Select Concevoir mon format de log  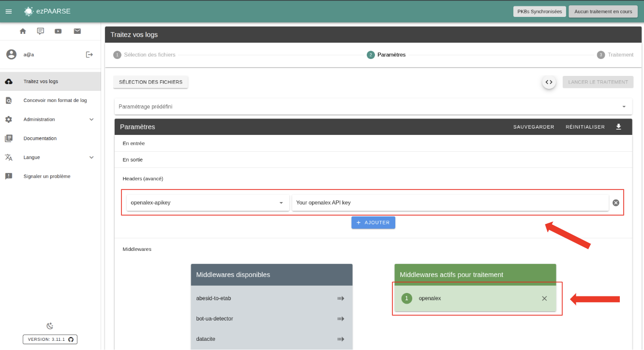[55, 101]
